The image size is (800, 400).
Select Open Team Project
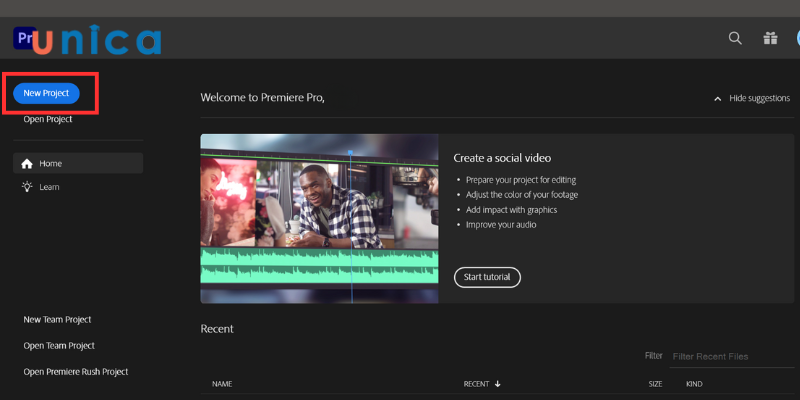click(59, 346)
